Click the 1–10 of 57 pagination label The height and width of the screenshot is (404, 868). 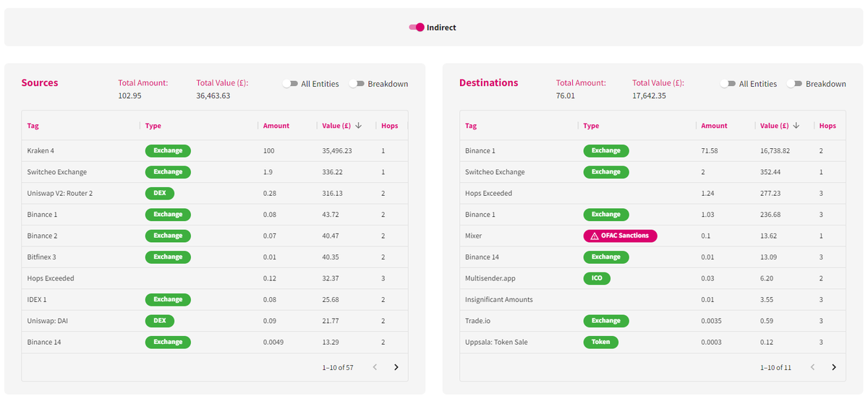[338, 368]
